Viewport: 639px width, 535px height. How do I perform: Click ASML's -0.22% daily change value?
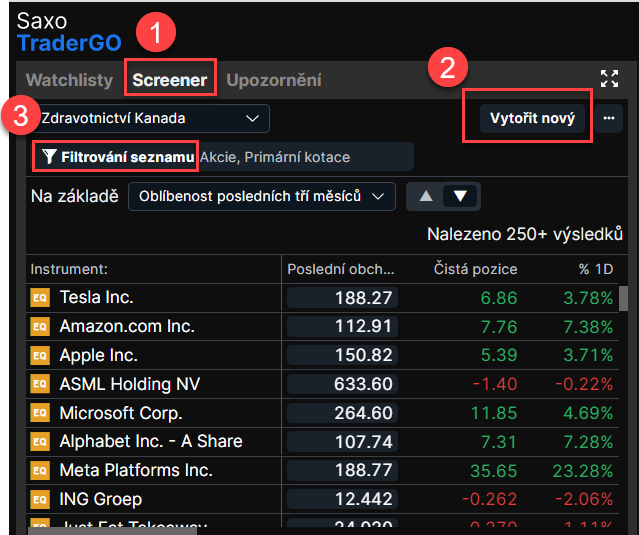(584, 384)
